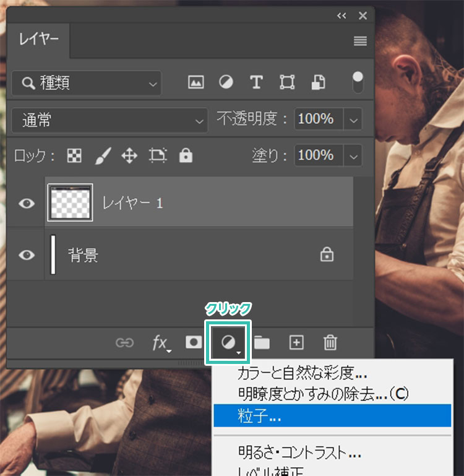The height and width of the screenshot is (476, 464).
Task: Filter layers by shape layers icon
Action: (x=287, y=82)
